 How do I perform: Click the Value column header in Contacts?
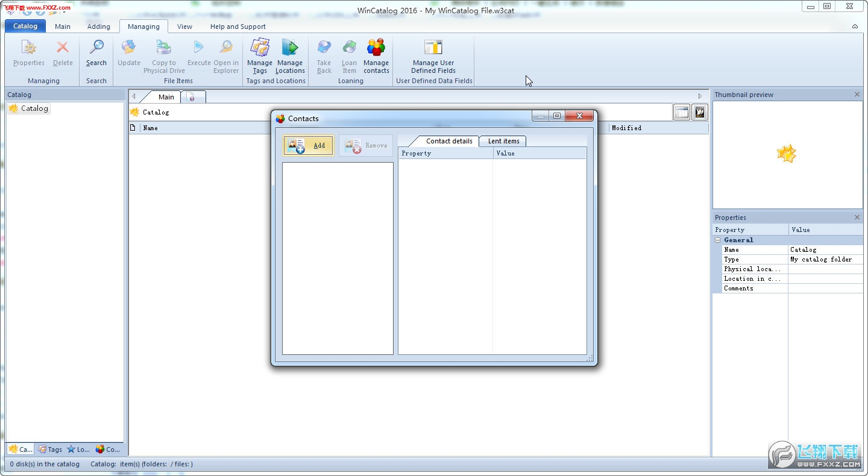(x=539, y=153)
